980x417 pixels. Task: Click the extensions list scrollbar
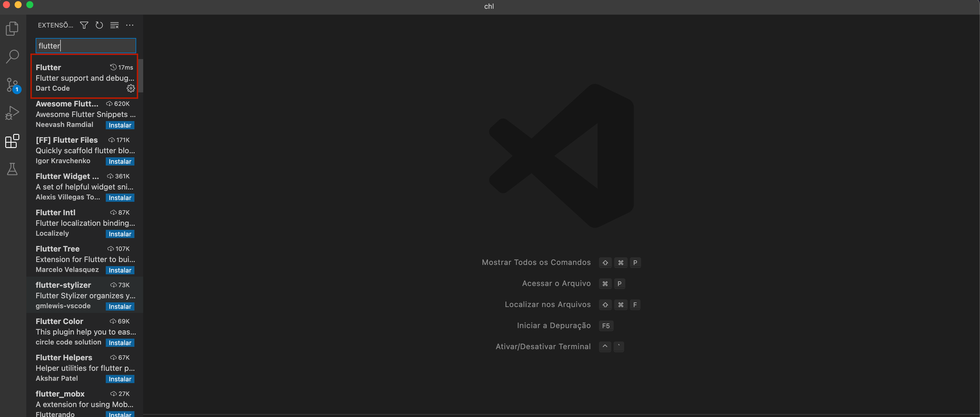pyautogui.click(x=140, y=76)
